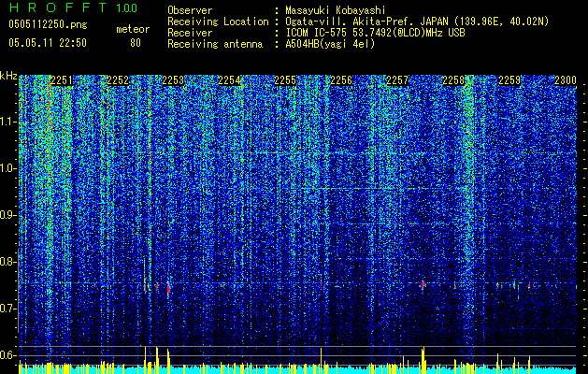The width and height of the screenshot is (588, 374).
Task: Click the date stamp 05.05.11 22:50
Action: click(x=48, y=42)
